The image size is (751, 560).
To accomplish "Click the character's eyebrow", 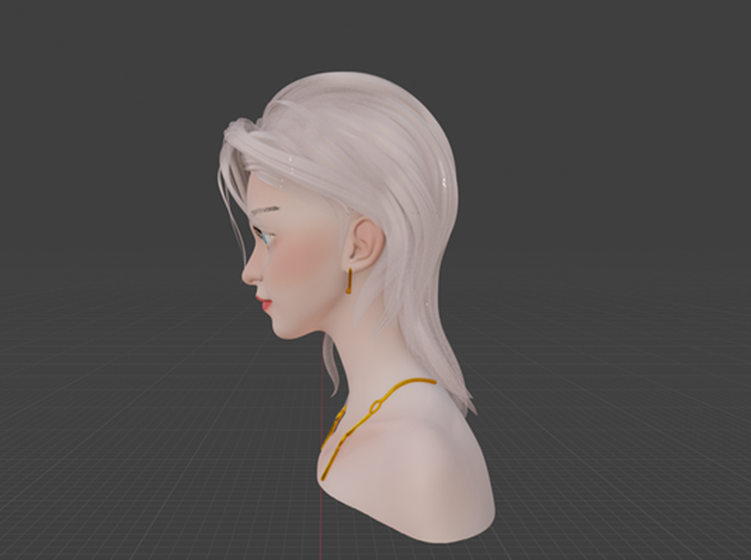I will (x=265, y=210).
